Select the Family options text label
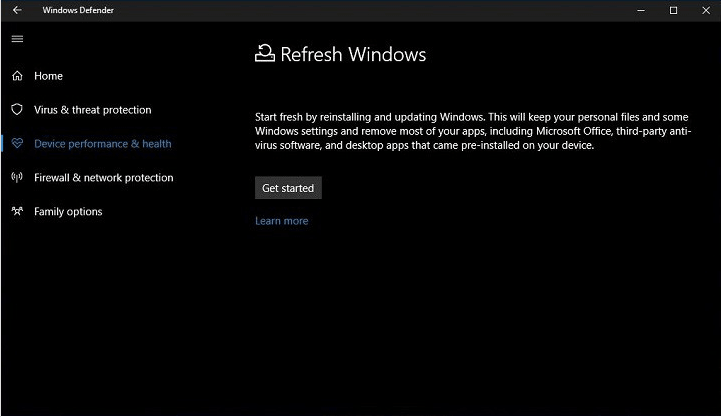Screen dimensions: 722x417 [68, 212]
